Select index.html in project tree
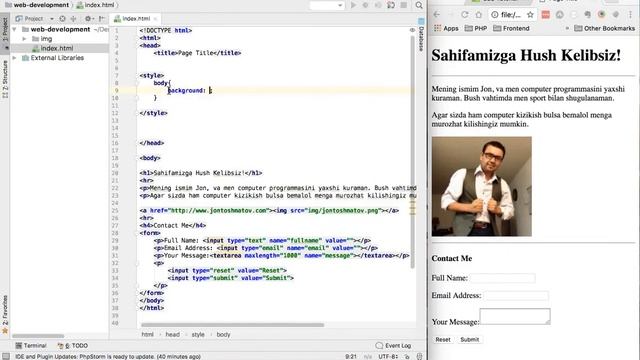Screen dimensions: 640x360 [x=57, y=48]
